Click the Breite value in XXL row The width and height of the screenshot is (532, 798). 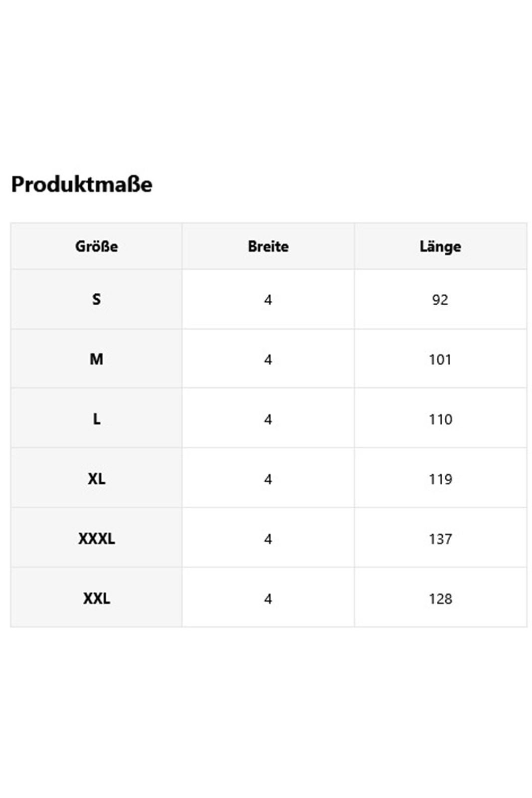(268, 599)
